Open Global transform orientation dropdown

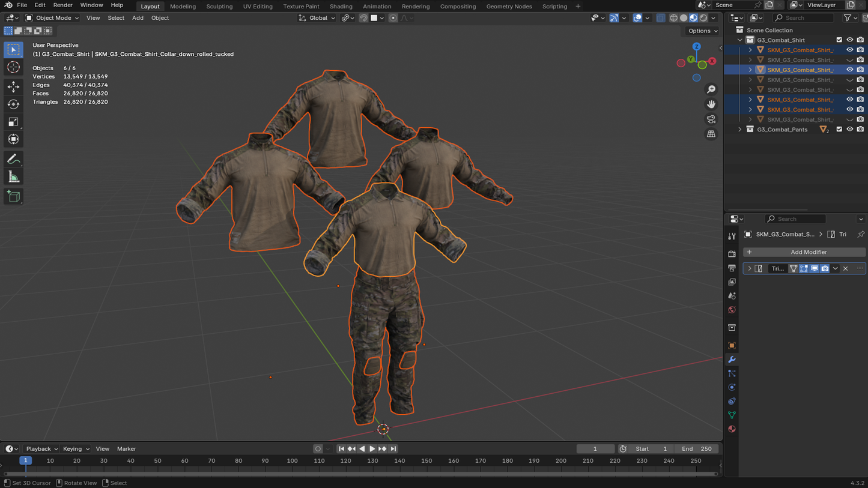coord(317,18)
